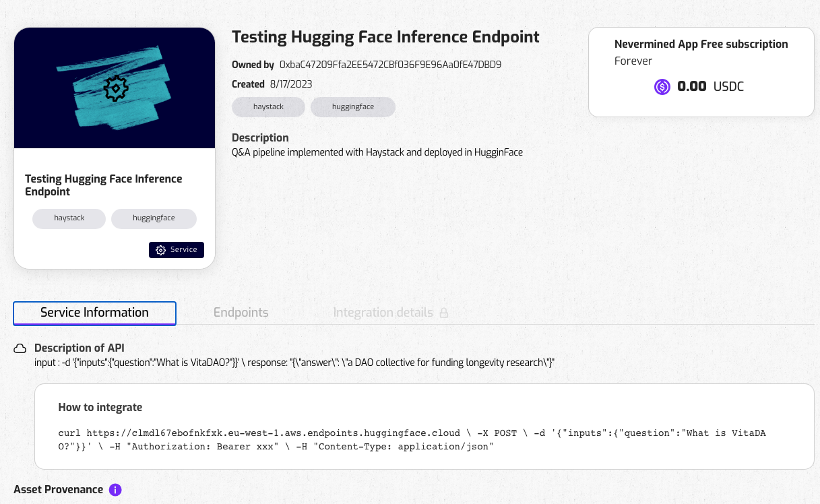Click the Testing Hugging Face Inference Endpoint title
Image resolution: width=820 pixels, height=504 pixels.
click(x=385, y=37)
